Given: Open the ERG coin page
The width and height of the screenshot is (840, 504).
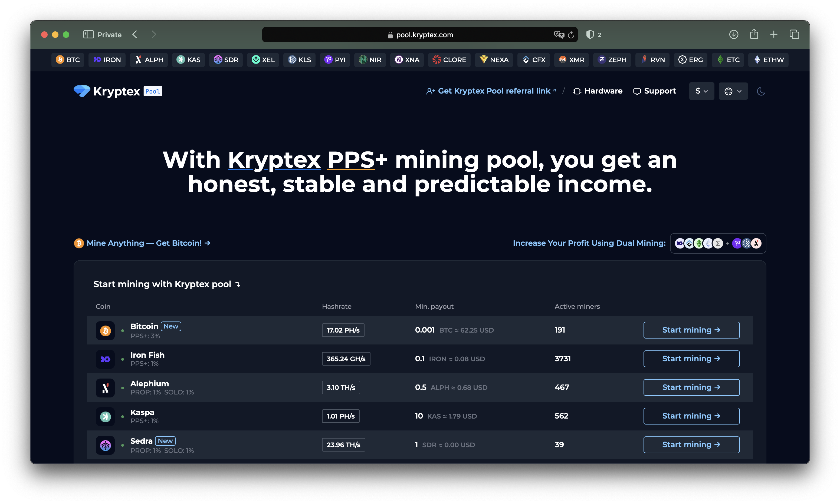Looking at the screenshot, I should click(690, 60).
